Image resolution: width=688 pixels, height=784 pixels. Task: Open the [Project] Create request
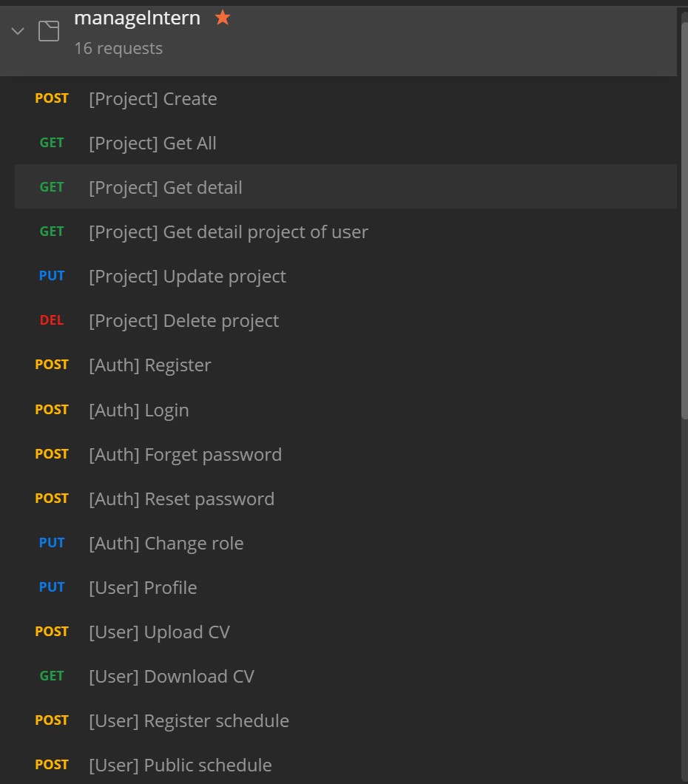click(152, 99)
